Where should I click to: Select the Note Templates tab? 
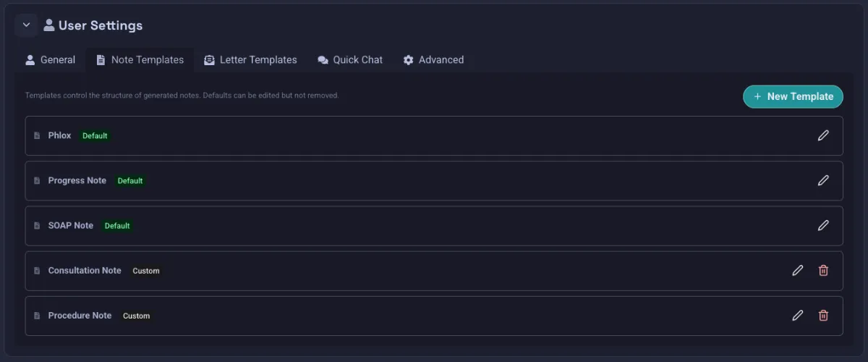coord(140,60)
